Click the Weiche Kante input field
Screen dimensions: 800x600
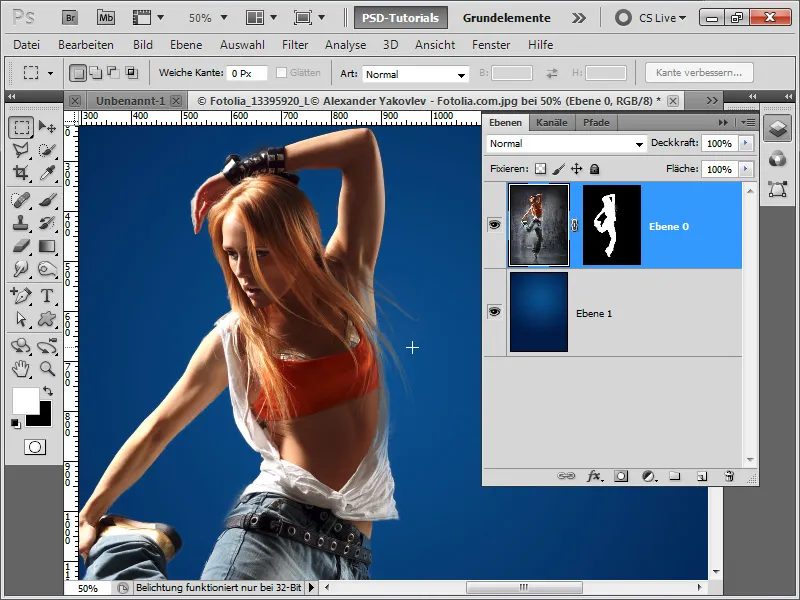tap(247, 73)
